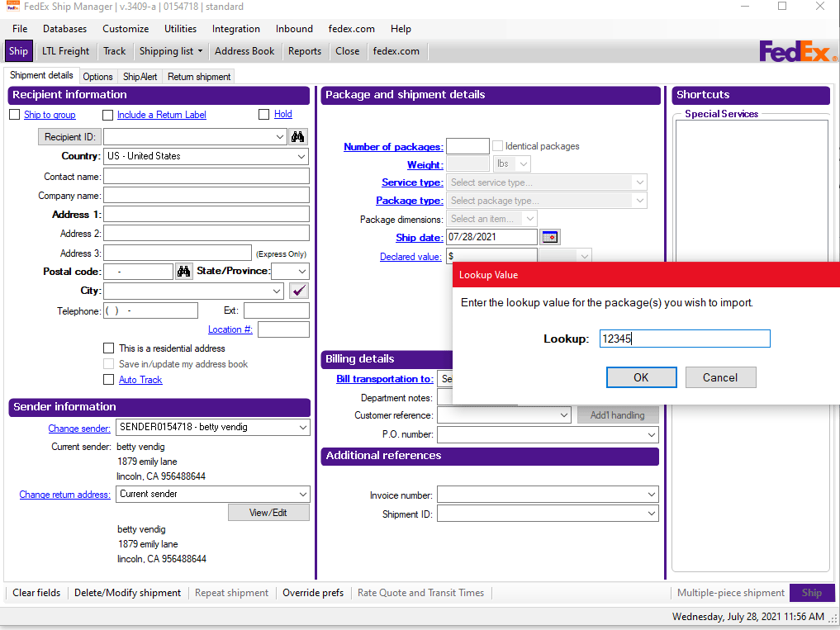The height and width of the screenshot is (630, 840).
Task: Click the Number of packages link
Action: coord(394,147)
